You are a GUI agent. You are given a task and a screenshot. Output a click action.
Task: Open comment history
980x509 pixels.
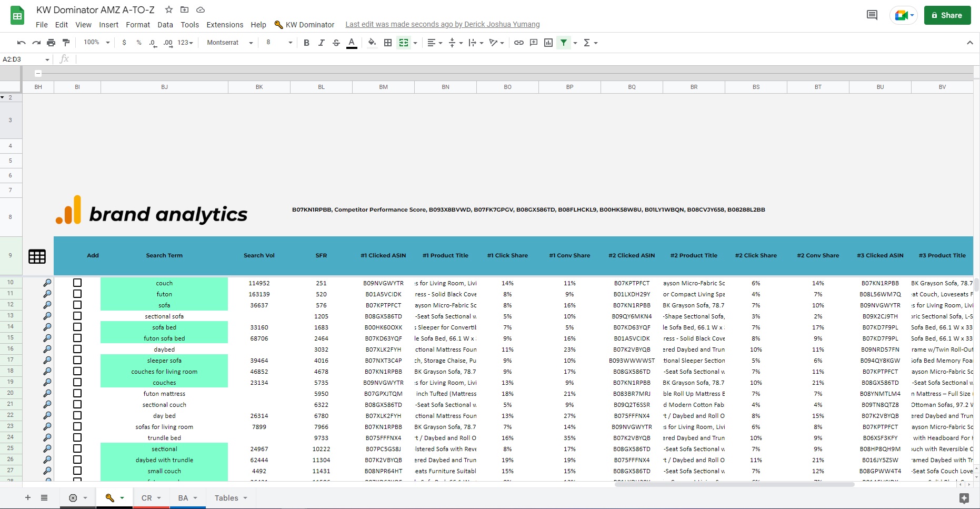[x=872, y=15]
